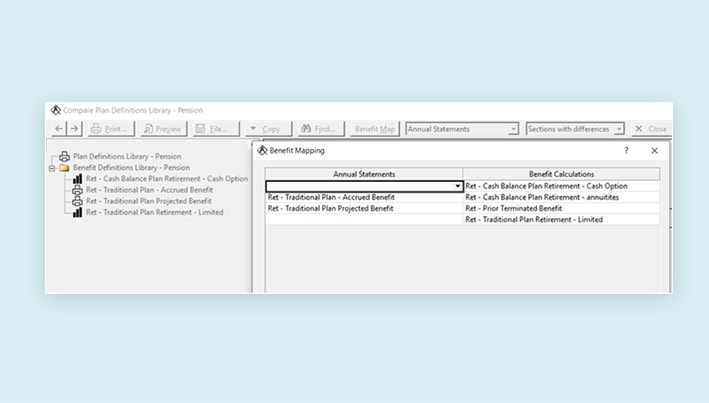
Task: Open the Annual Statements dropdown
Action: pos(462,129)
